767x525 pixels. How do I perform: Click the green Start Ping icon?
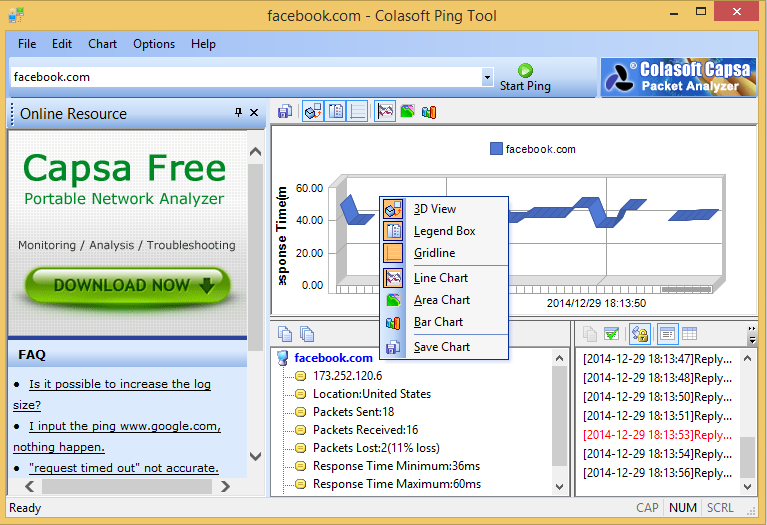coord(525,70)
